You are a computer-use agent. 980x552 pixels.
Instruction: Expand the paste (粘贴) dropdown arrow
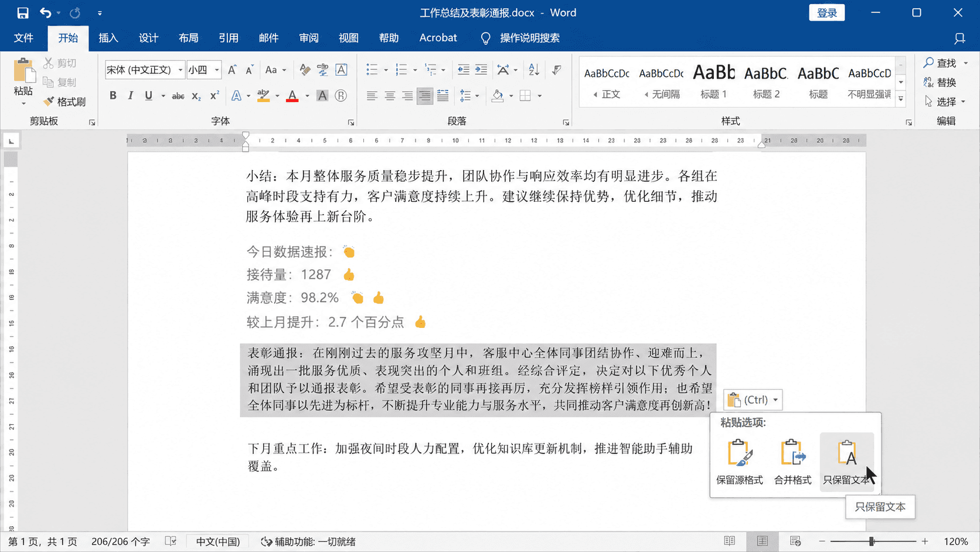coord(23,104)
